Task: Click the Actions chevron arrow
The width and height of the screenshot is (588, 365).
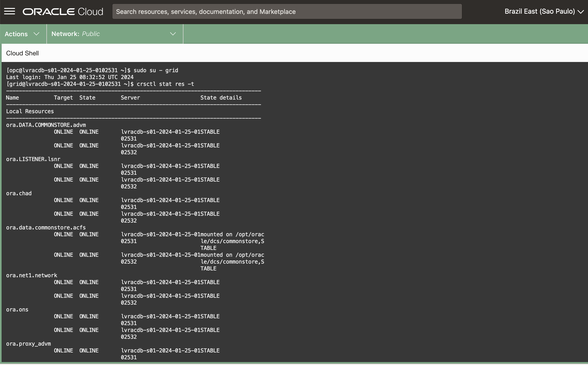Action: pyautogui.click(x=36, y=34)
